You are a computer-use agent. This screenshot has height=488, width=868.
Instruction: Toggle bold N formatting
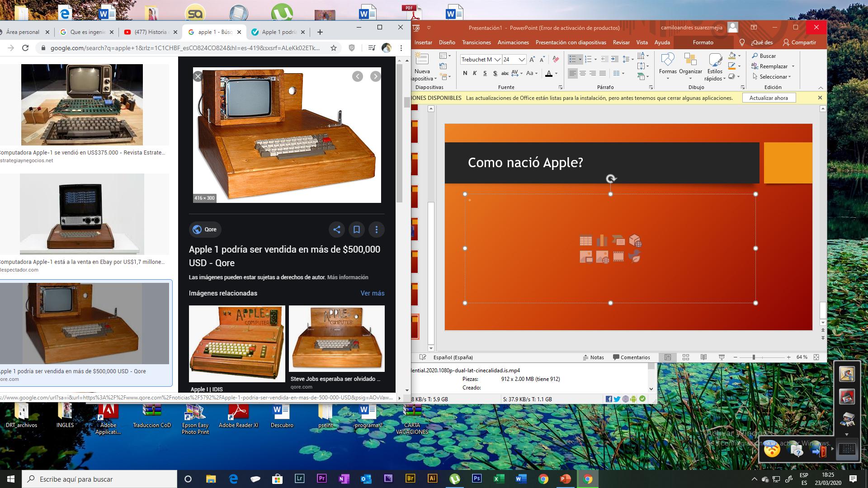[x=465, y=73]
